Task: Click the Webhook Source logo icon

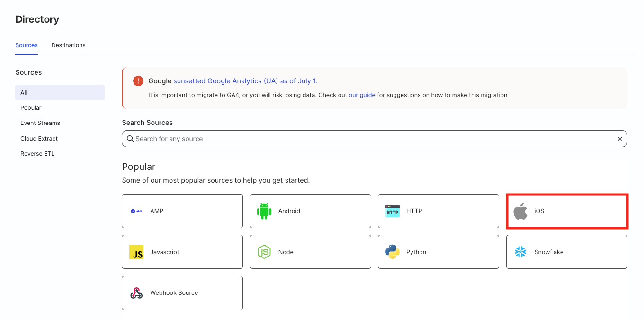Action: click(x=136, y=293)
